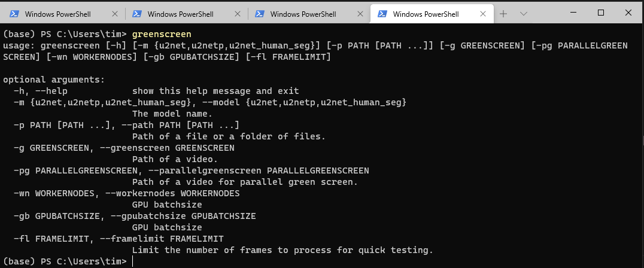Click the second tab's PowerShell icon

pos(136,14)
